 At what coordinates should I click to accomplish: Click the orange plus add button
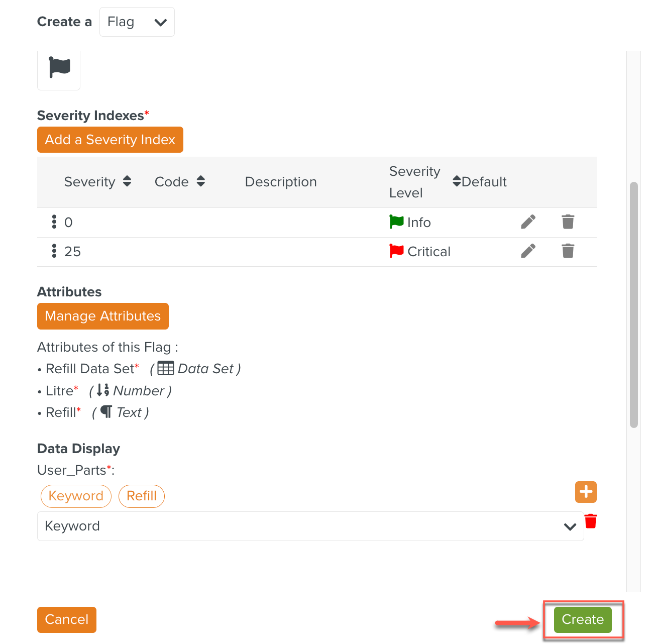click(x=586, y=492)
